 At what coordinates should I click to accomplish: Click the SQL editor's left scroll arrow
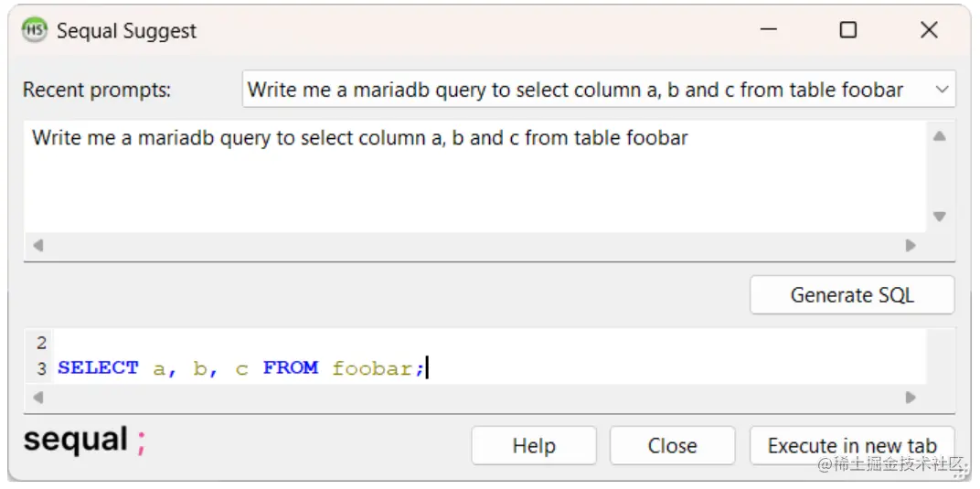point(37,398)
